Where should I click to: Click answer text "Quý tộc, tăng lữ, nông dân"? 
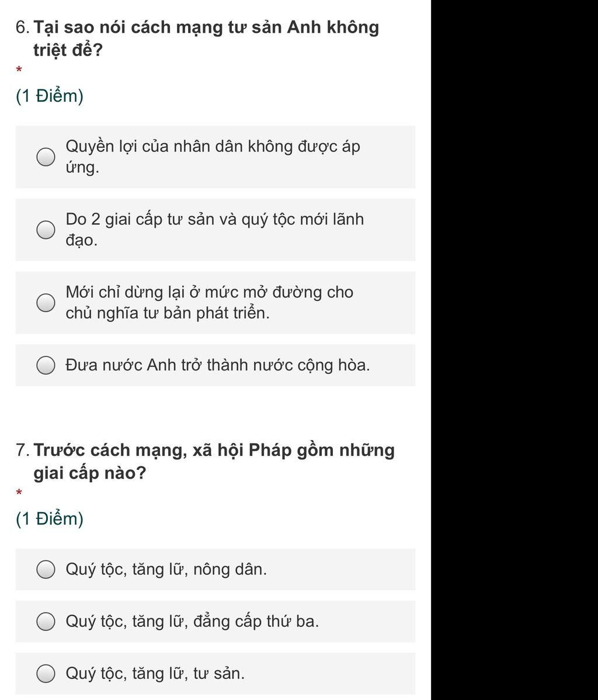tap(166, 569)
